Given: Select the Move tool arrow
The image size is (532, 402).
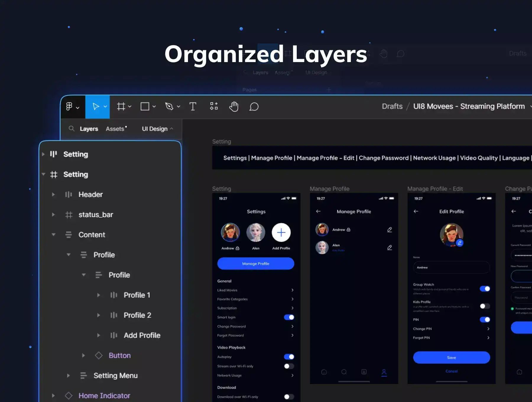Looking at the screenshot, I should click(95, 106).
